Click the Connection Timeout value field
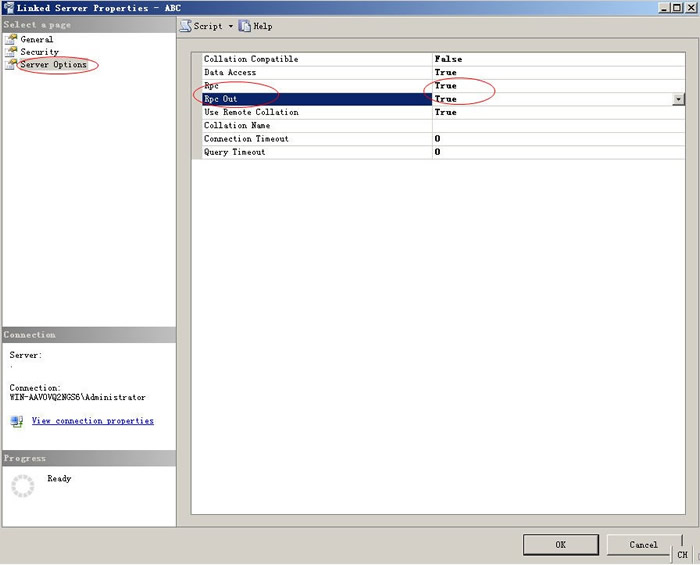 (555, 139)
